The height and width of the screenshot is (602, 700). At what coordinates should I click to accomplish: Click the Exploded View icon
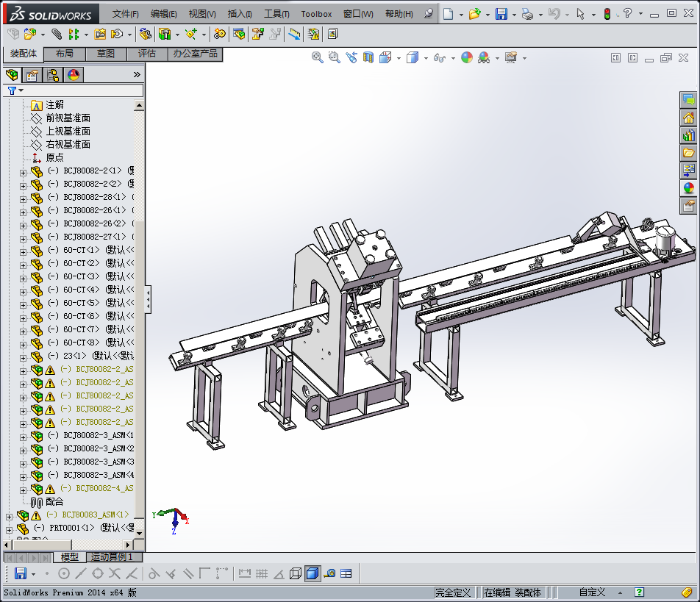tap(257, 34)
